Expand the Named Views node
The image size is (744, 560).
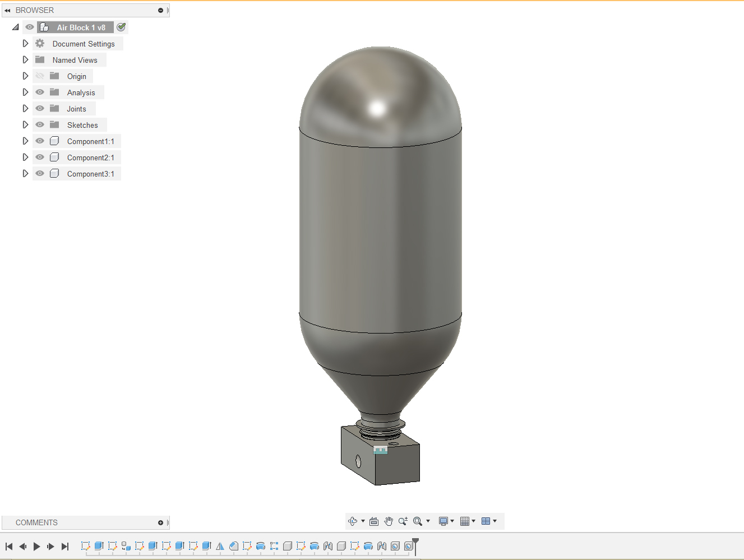(25, 60)
